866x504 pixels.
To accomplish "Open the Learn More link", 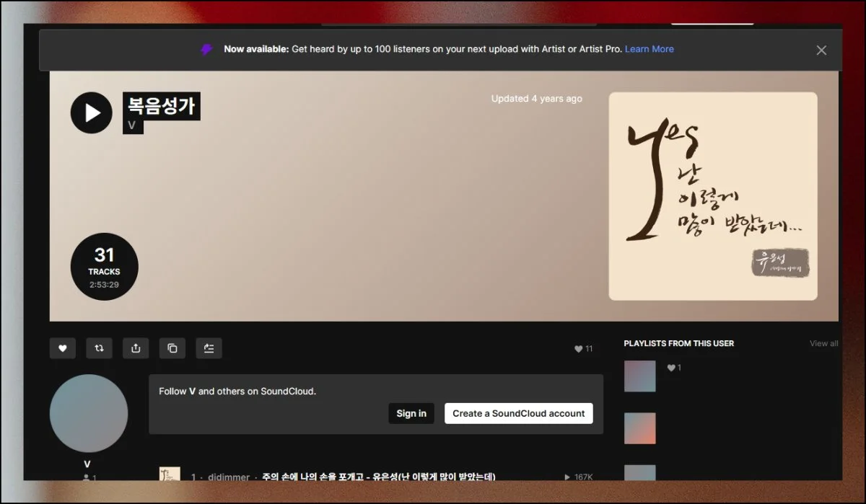I will [649, 49].
